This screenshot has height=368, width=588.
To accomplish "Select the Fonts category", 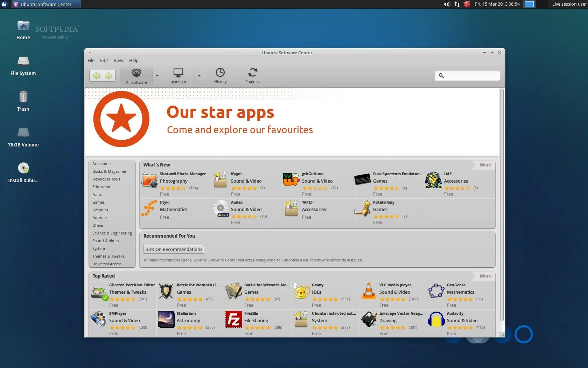I will tap(97, 195).
